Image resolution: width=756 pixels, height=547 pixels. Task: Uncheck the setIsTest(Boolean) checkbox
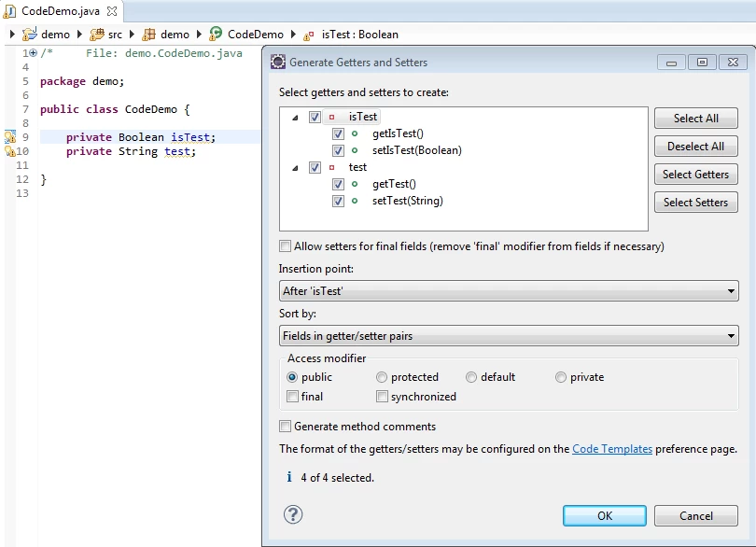click(338, 150)
